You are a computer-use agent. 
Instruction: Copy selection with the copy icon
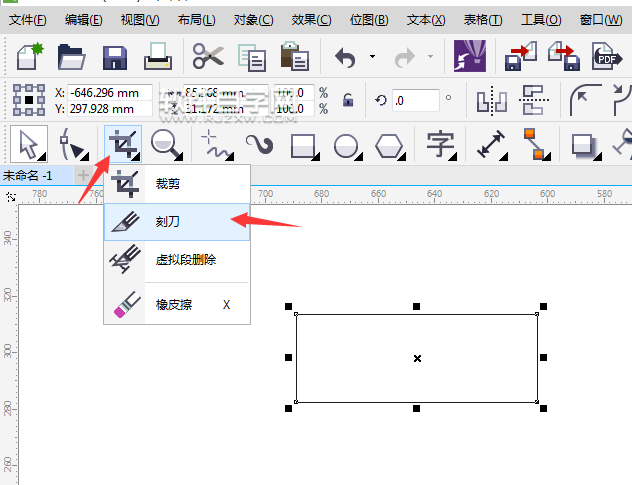[x=252, y=57]
